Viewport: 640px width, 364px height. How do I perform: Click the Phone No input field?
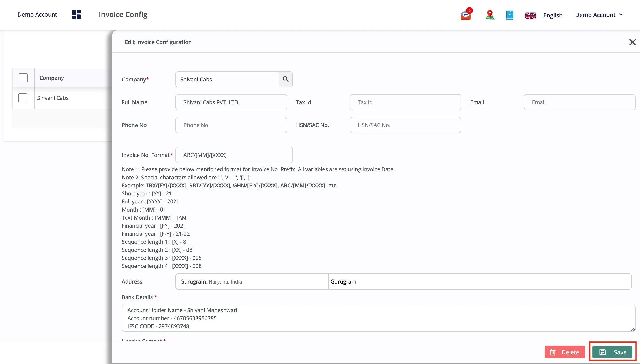pos(231,125)
